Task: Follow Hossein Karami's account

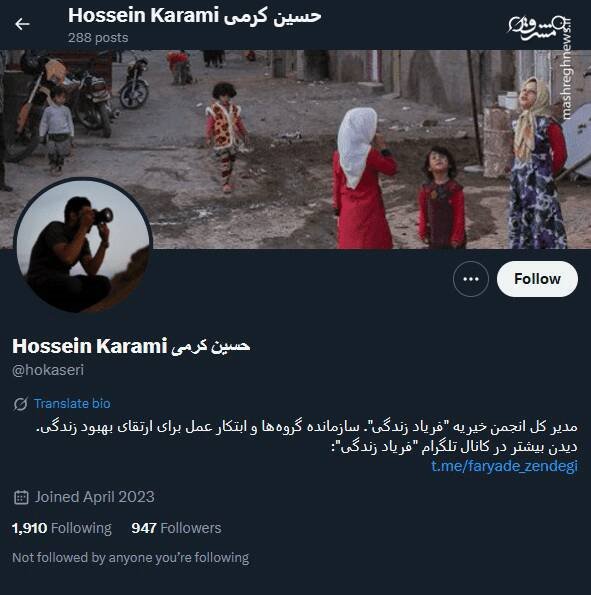Action: pos(537,279)
